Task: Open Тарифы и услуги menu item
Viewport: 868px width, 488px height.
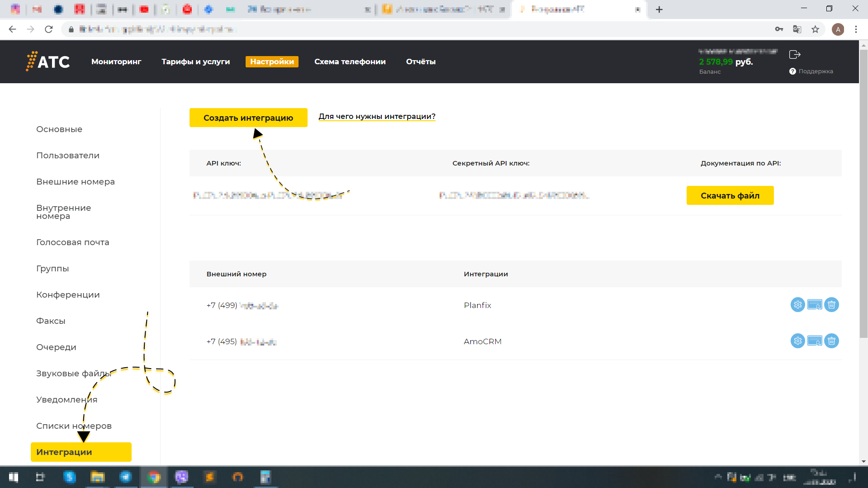Action: (x=195, y=62)
